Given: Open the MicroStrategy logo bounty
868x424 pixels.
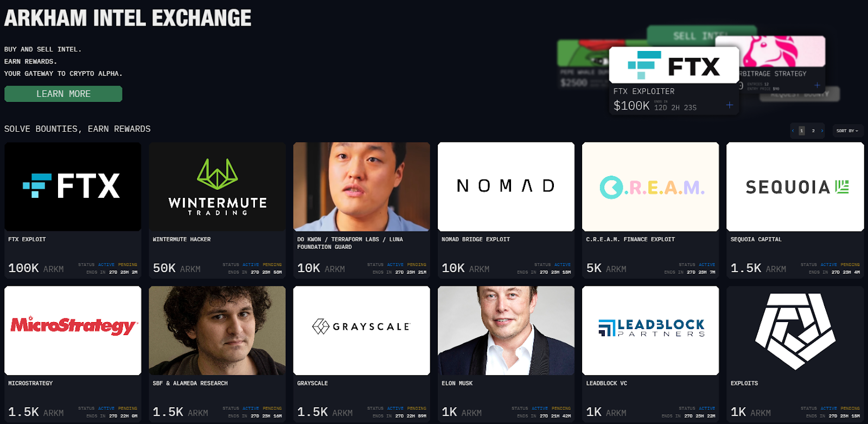Looking at the screenshot, I should 73,331.
